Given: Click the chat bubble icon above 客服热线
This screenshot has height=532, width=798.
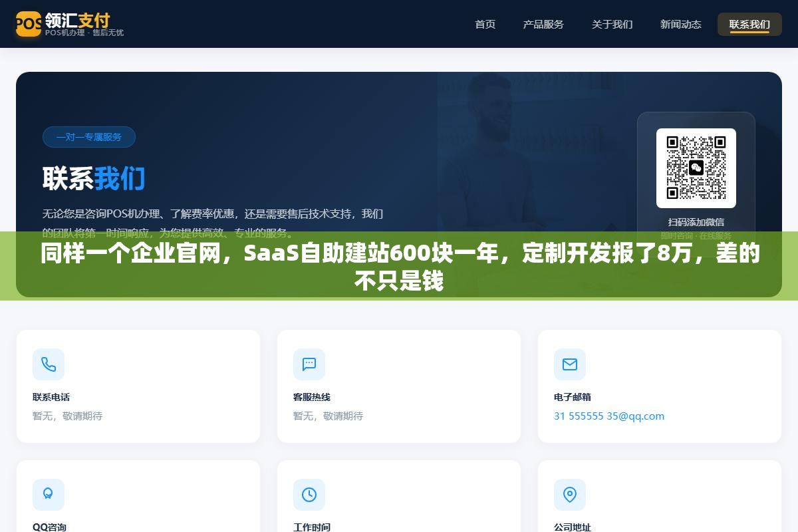Looking at the screenshot, I should pyautogui.click(x=309, y=364).
